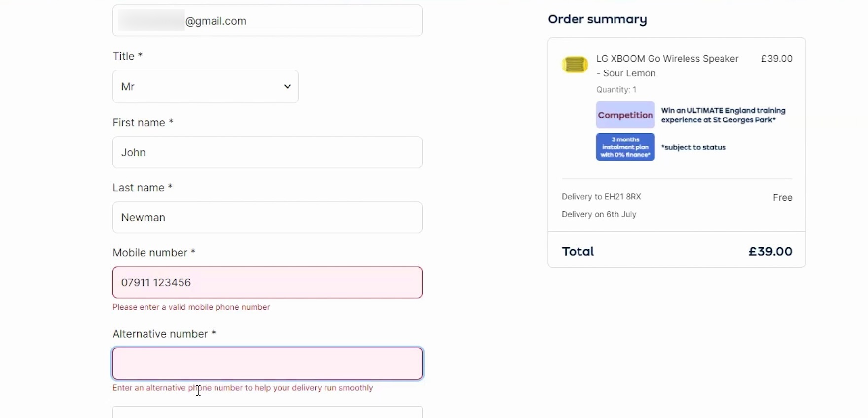868x418 pixels.
Task: Click the Last name field containing Newman
Action: 267,217
